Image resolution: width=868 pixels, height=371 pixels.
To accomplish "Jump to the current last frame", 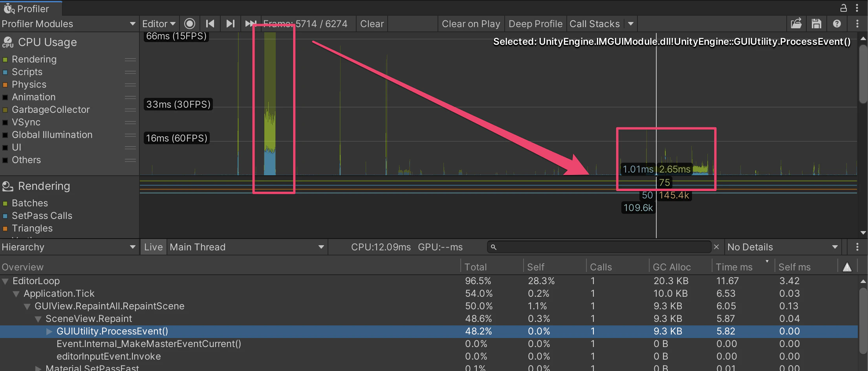I will point(250,24).
